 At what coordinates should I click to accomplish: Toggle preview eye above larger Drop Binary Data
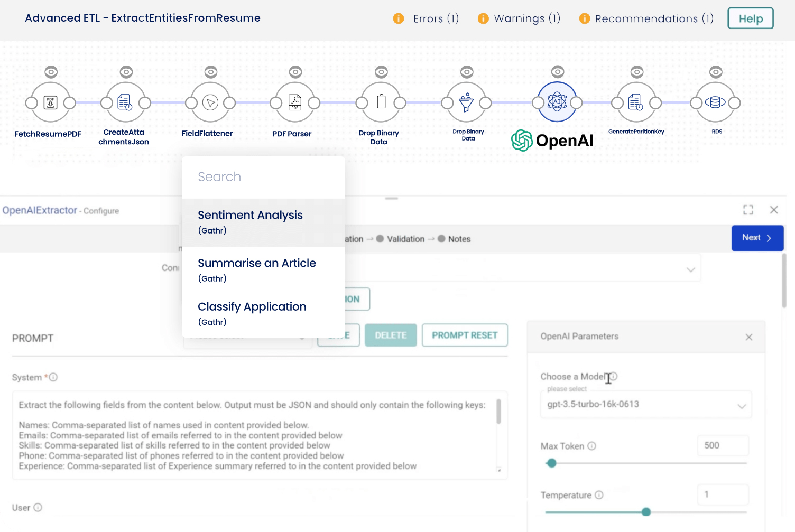[x=381, y=72]
